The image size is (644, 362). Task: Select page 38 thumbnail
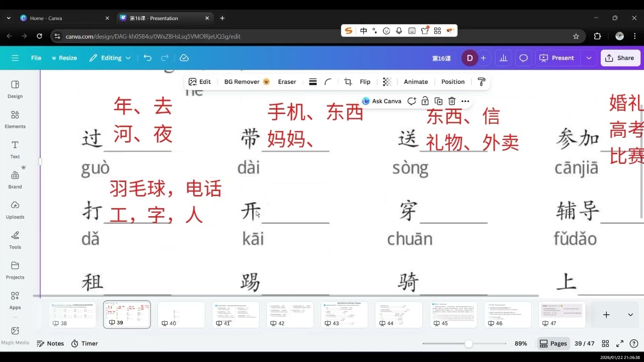[x=72, y=315]
